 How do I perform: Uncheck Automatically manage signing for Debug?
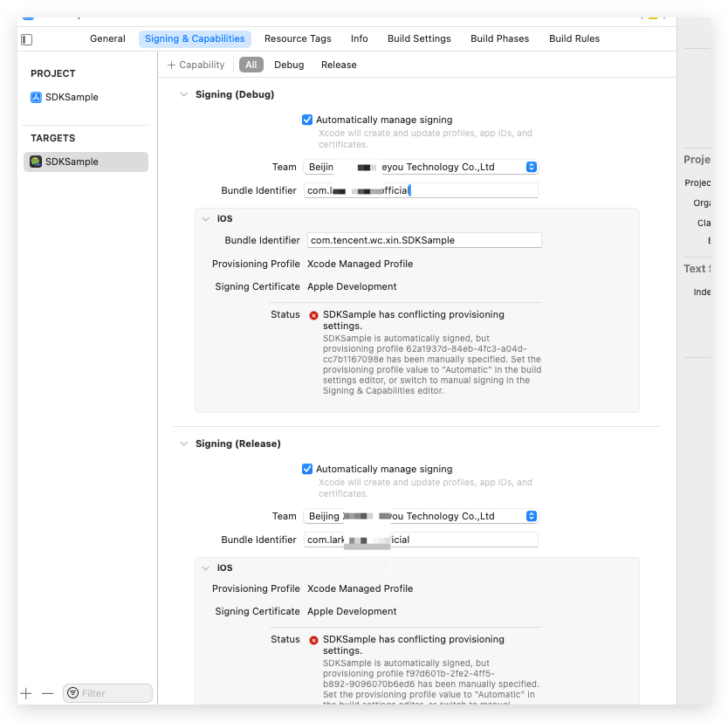pos(307,120)
